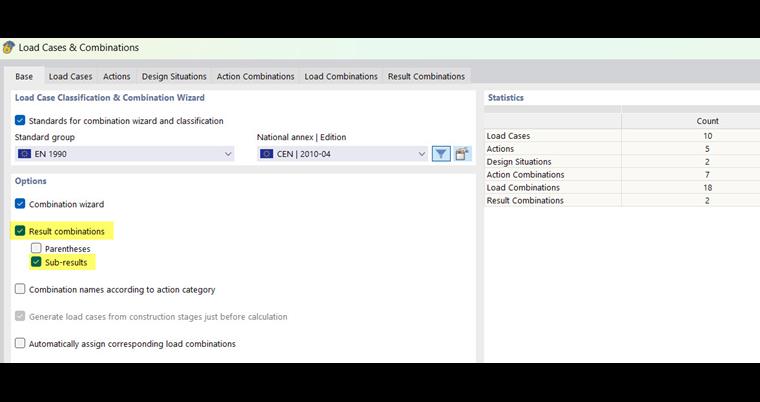
Task: Click the Load Case Classification & Combination Wizard heading
Action: 110,97
